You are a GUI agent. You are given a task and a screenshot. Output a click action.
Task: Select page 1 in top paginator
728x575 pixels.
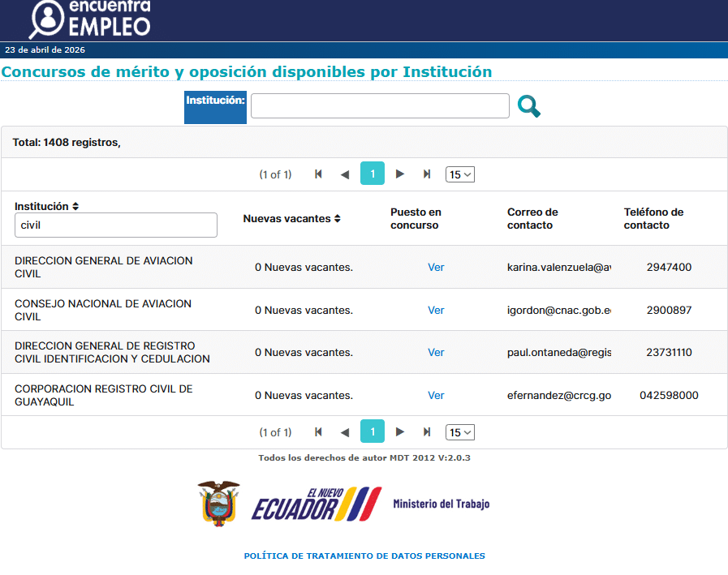point(373,174)
